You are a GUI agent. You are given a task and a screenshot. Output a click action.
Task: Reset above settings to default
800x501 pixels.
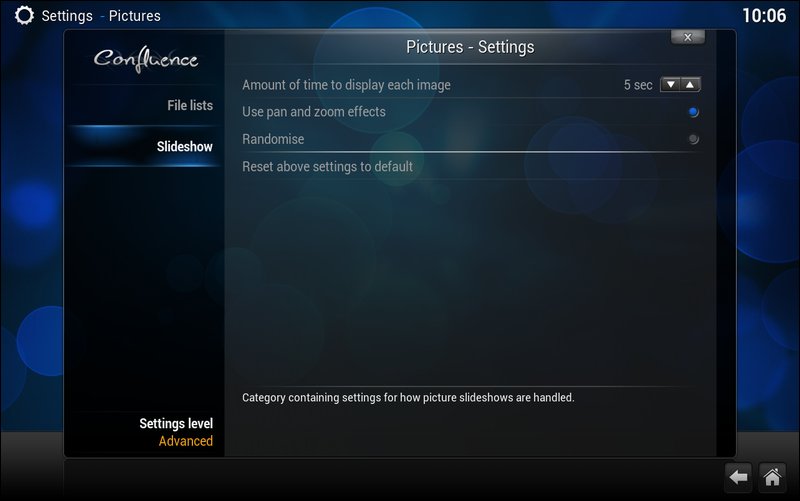327,166
